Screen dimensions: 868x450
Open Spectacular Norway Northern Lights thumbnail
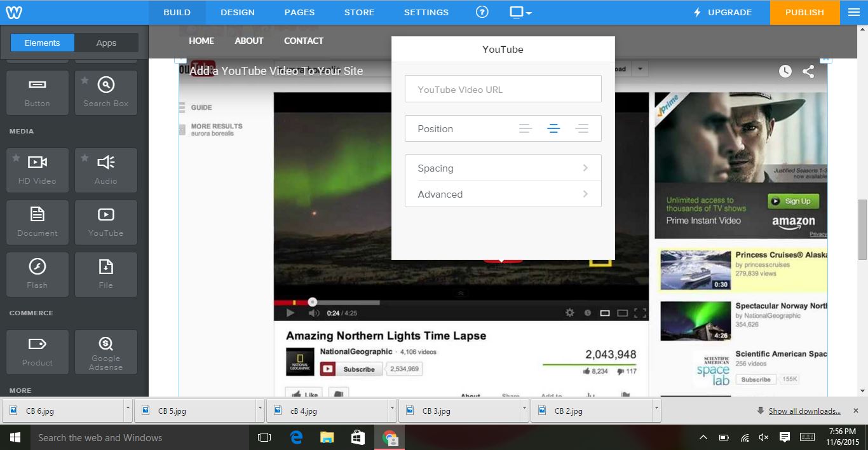[x=695, y=321]
